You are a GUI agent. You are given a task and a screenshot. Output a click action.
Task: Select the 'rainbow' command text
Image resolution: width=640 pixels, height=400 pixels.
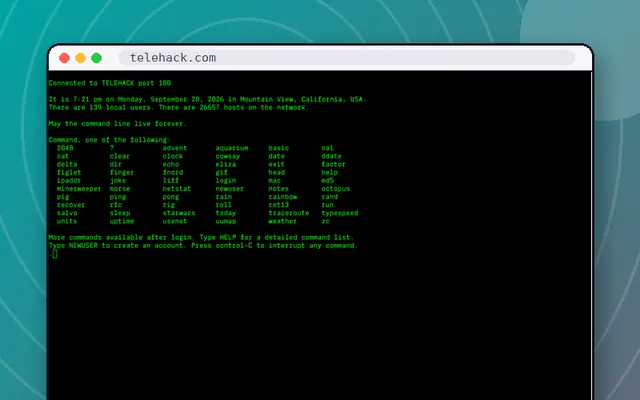pos(283,197)
